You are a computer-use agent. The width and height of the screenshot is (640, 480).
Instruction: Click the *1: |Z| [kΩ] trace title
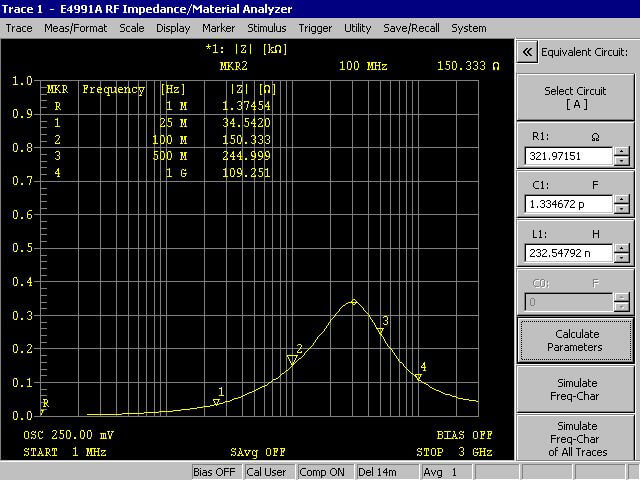coord(246,49)
